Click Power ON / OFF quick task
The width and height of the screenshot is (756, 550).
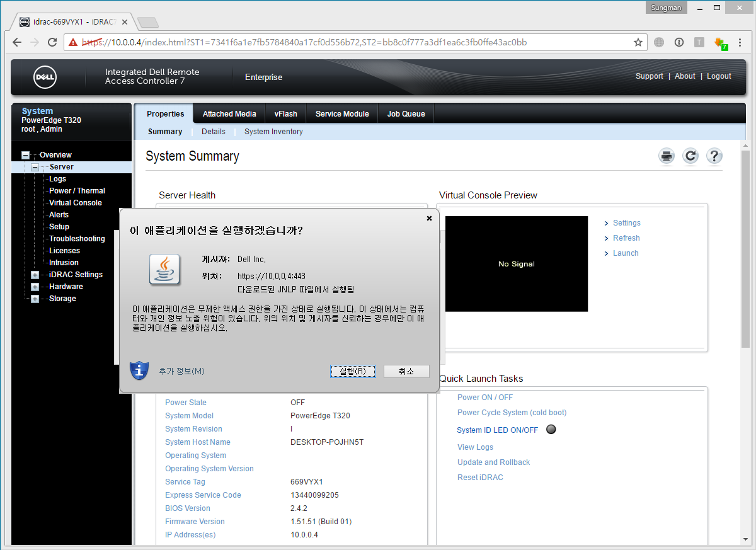(x=485, y=398)
